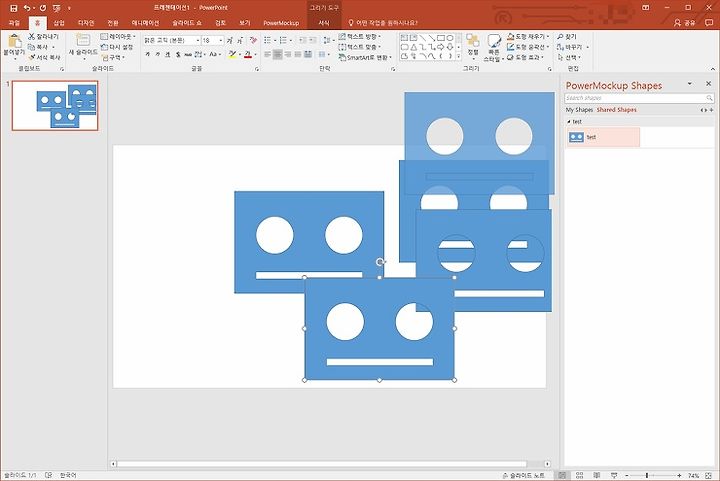
Task: Click the numbered list button
Action: click(283, 40)
